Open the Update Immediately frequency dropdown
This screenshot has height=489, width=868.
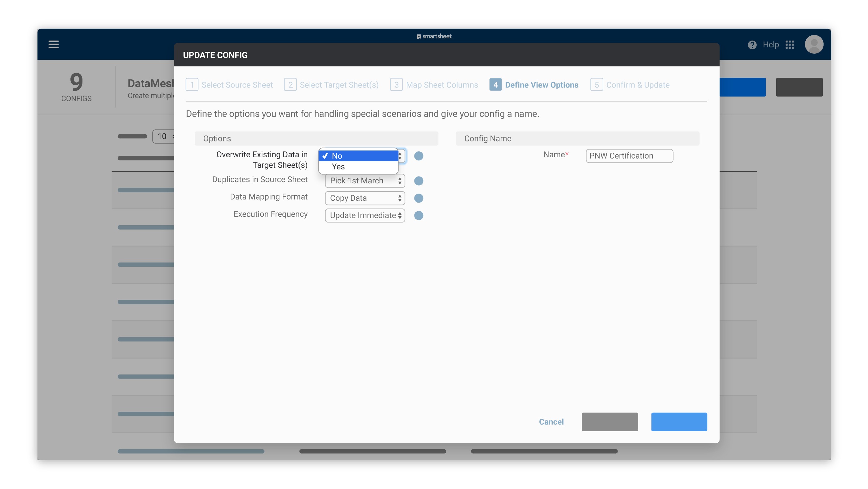tap(365, 216)
